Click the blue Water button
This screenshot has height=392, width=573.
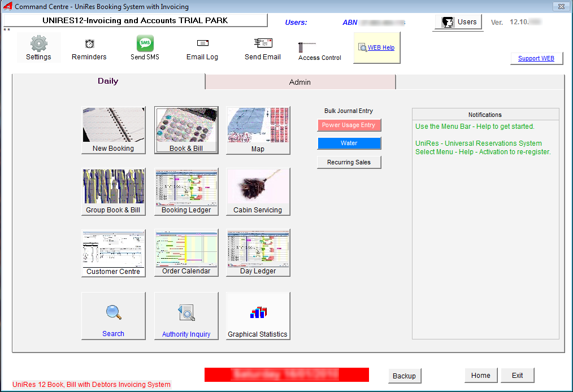coord(349,143)
